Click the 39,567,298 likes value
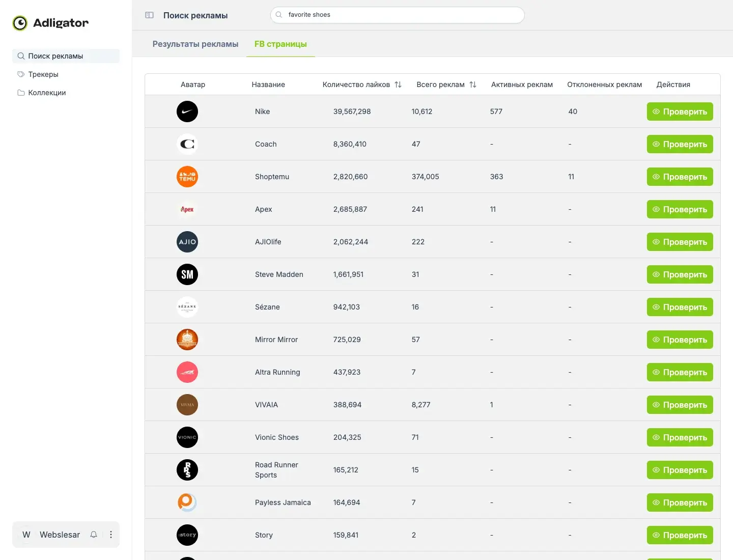This screenshot has height=560, width=733. pos(352,111)
